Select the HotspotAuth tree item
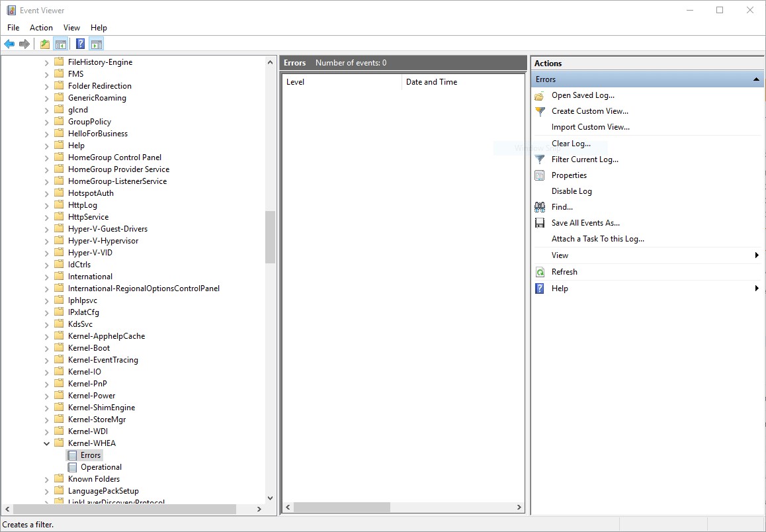Screen dimensions: 766x532 [91, 193]
